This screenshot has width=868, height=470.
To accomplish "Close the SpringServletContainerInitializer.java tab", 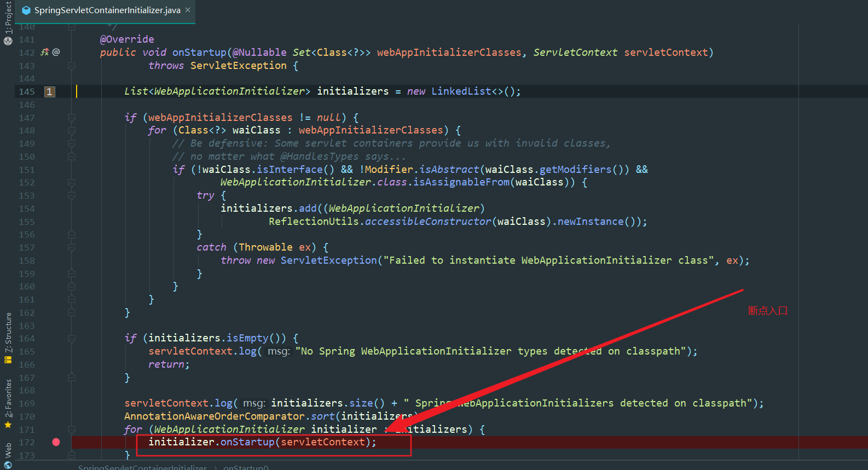I will (188, 10).
